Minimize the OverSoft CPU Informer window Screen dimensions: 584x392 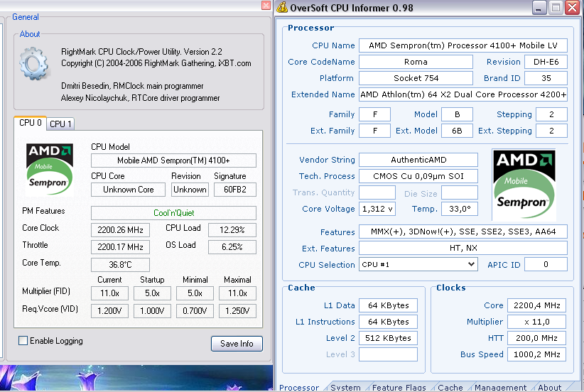coord(539,7)
